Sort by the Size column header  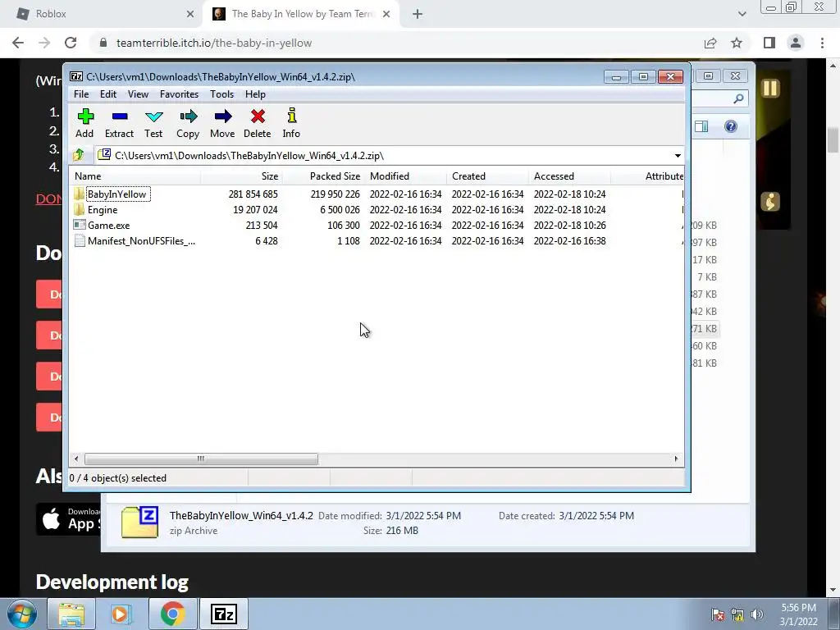pyautogui.click(x=241, y=176)
